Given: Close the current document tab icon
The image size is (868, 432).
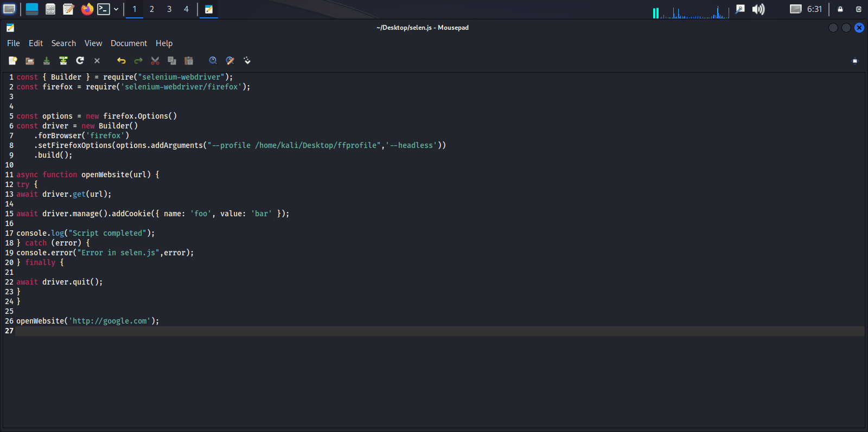Looking at the screenshot, I should click(97, 61).
